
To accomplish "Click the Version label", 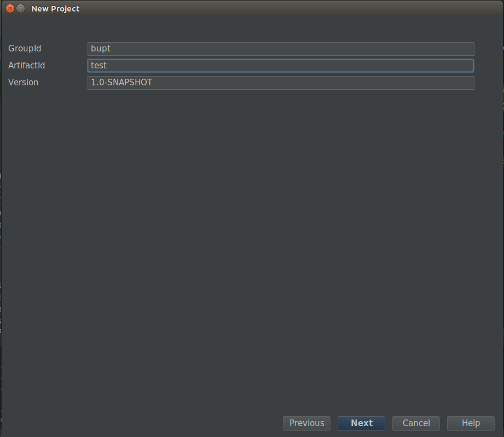I will point(23,83).
